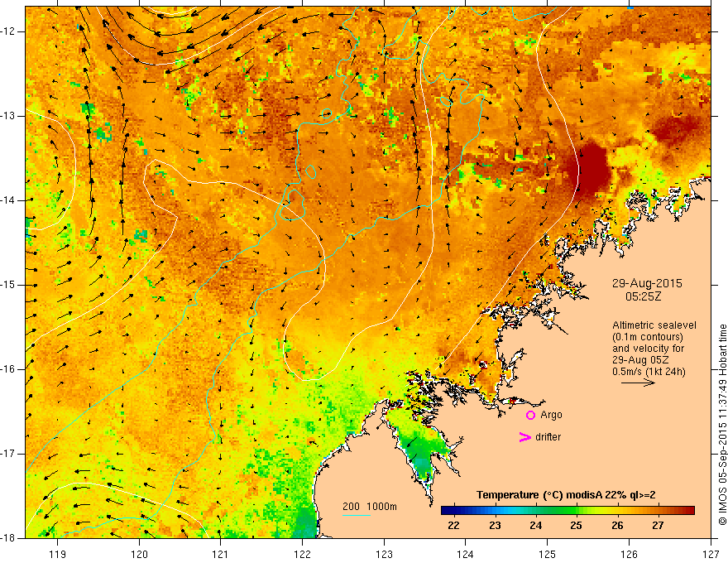
Task: Click the color bar value 24
Action: tap(536, 526)
